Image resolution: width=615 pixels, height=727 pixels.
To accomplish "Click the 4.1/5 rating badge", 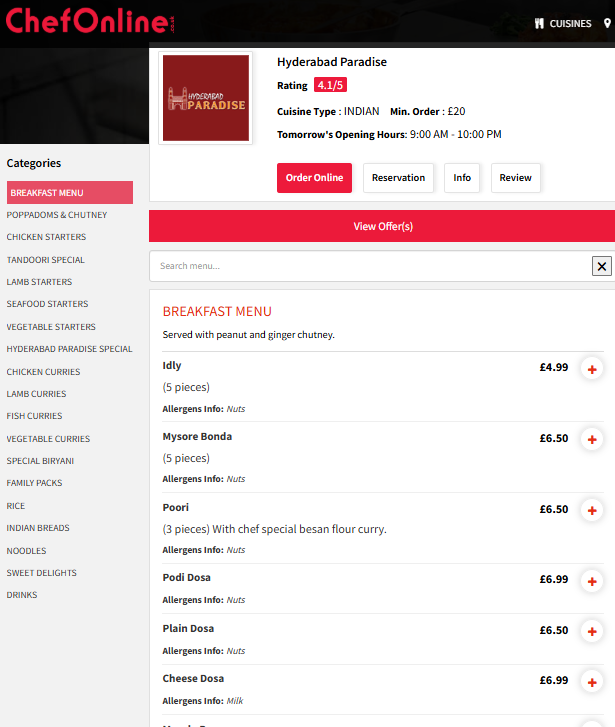I will [330, 85].
